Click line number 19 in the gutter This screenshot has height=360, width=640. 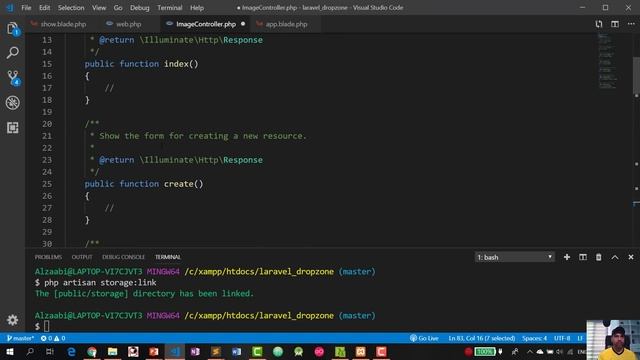[47, 112]
